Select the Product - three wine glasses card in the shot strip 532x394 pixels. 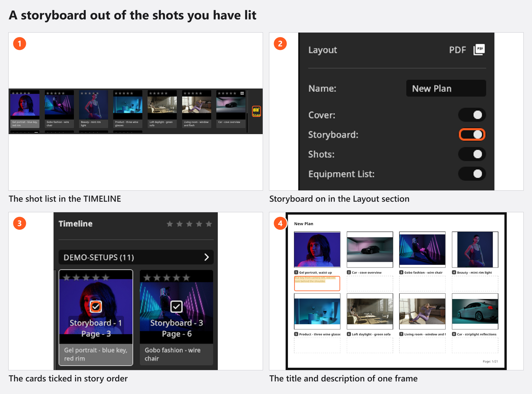128,109
